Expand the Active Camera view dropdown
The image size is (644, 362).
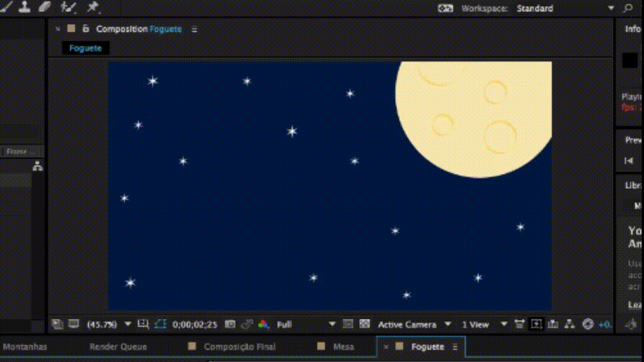click(x=414, y=324)
